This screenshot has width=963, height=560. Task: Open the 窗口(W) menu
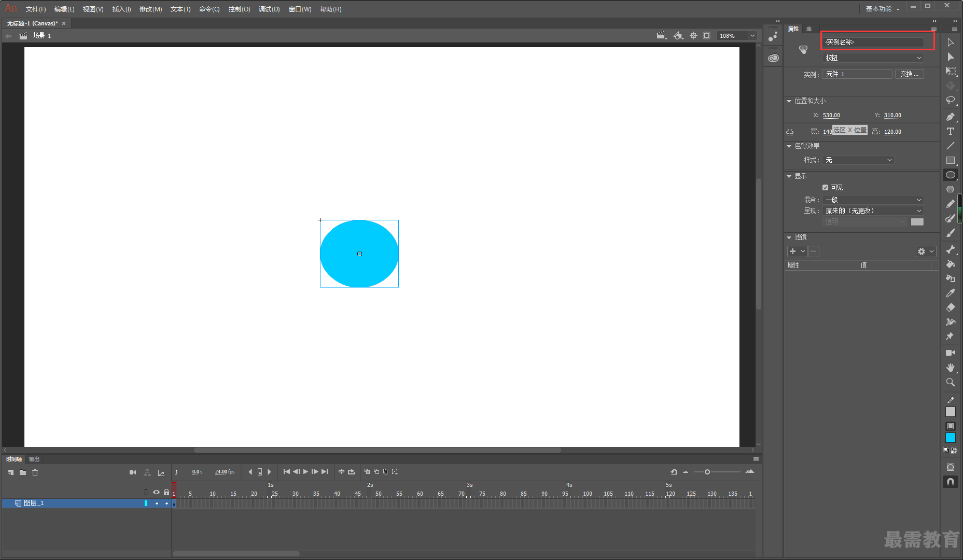[300, 9]
